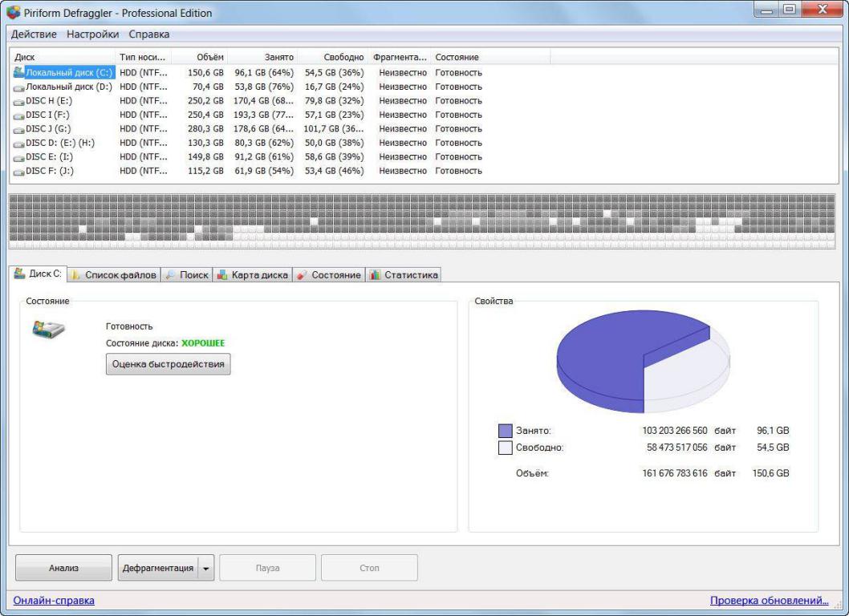Sort by the Диск column header
This screenshot has height=616, width=849.
tap(60, 58)
